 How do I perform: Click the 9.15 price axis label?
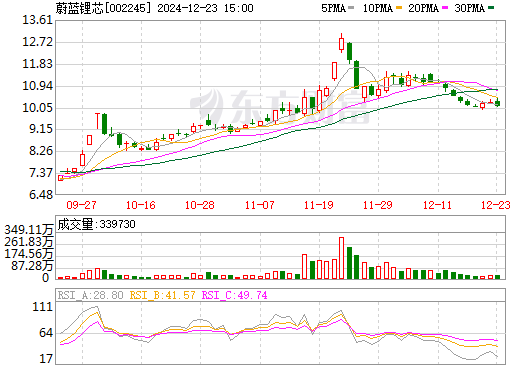coord(41,129)
